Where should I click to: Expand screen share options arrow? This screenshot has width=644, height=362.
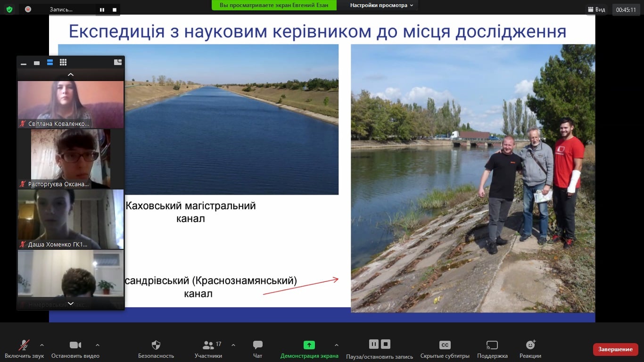(x=336, y=345)
